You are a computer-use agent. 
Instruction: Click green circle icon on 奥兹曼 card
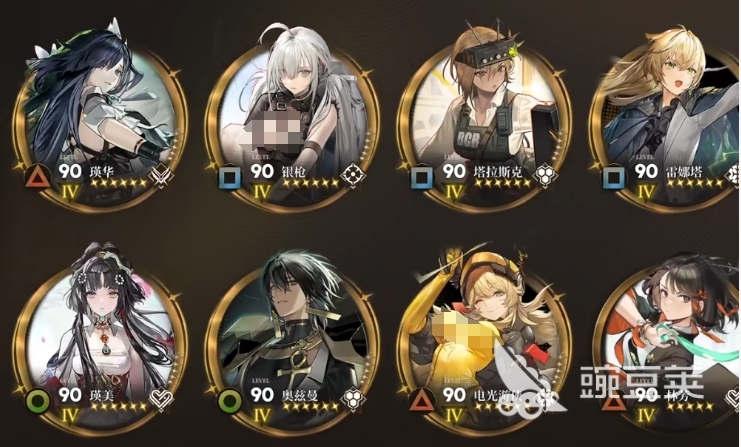point(230,402)
